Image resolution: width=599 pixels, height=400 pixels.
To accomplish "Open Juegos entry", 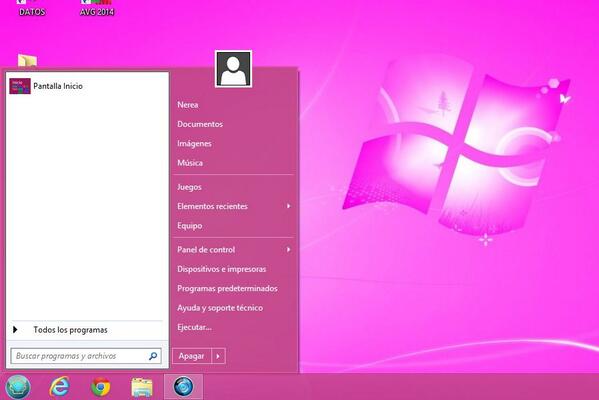I will point(189,187).
